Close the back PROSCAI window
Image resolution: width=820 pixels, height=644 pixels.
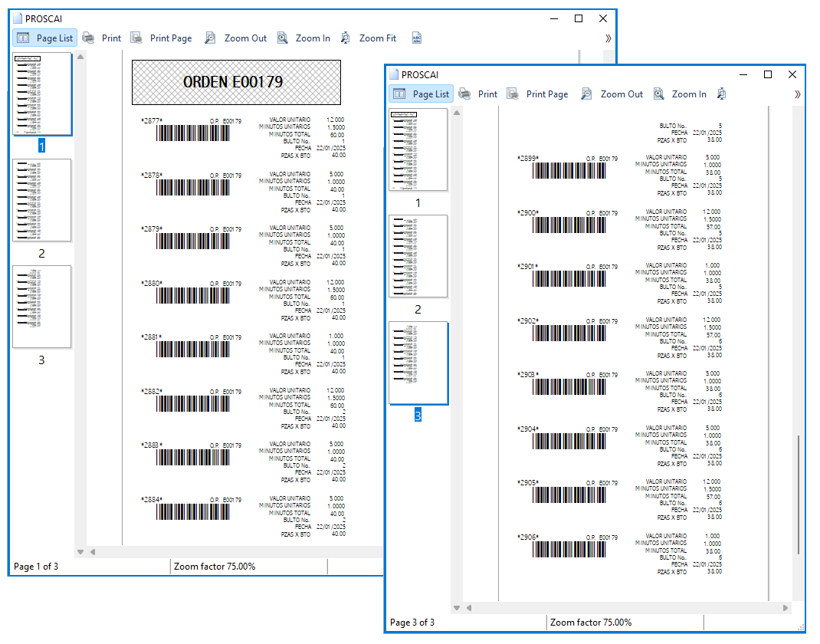(603, 18)
